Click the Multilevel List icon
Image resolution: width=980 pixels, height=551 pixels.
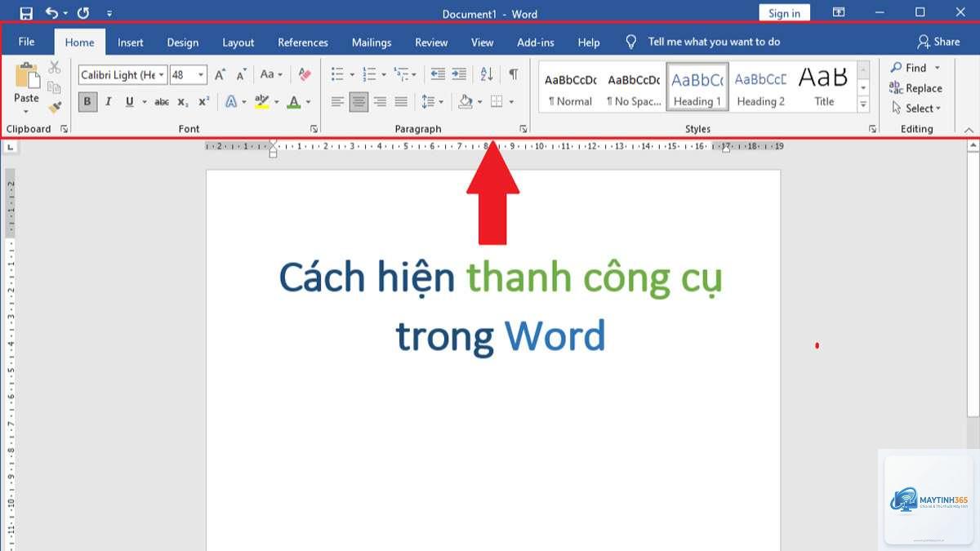click(400, 74)
